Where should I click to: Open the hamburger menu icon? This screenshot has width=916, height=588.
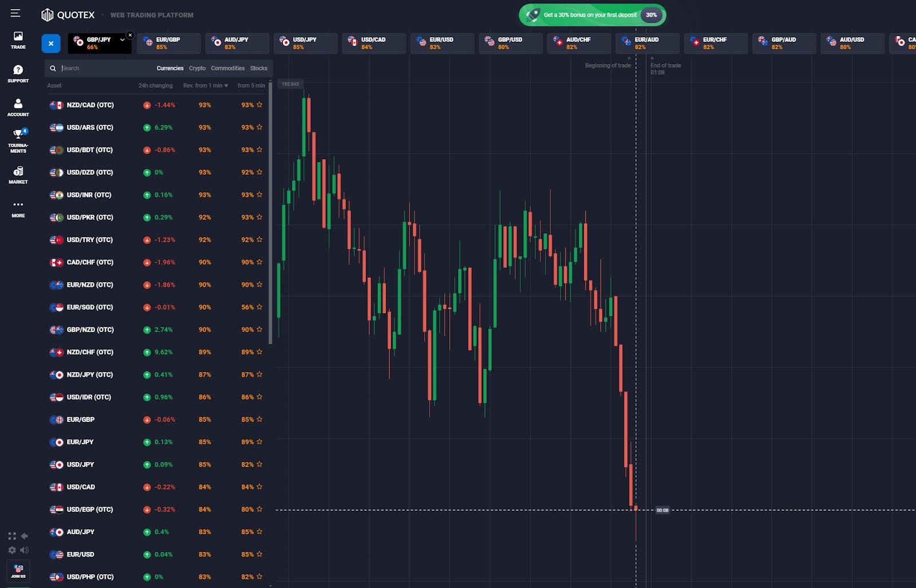[15, 13]
